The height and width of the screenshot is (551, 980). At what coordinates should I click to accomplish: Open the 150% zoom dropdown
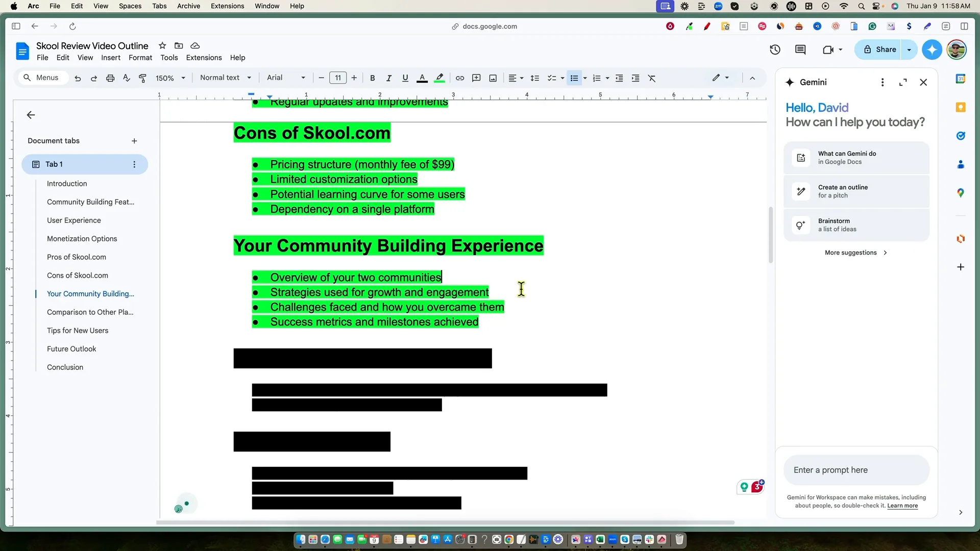(170, 78)
